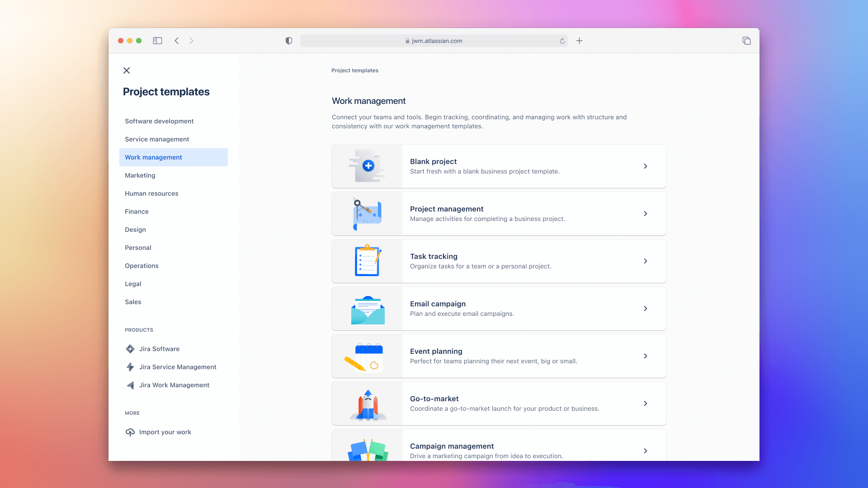Screen dimensions: 868x488
Task: Select the Legal sidebar category
Action: 133,284
